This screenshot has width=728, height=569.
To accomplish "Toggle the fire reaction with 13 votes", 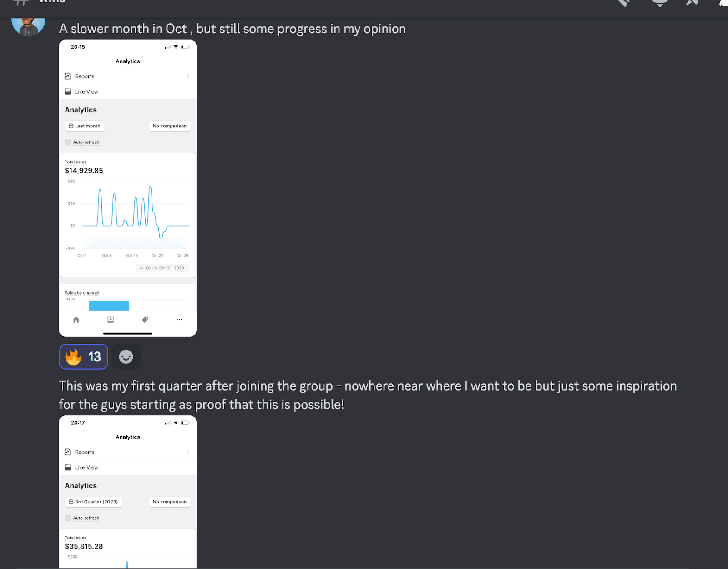I will (x=83, y=356).
